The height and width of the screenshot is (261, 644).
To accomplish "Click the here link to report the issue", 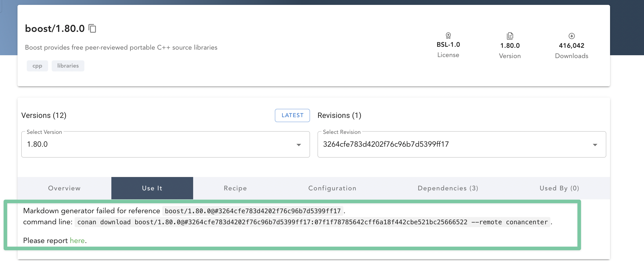I will (x=77, y=240).
